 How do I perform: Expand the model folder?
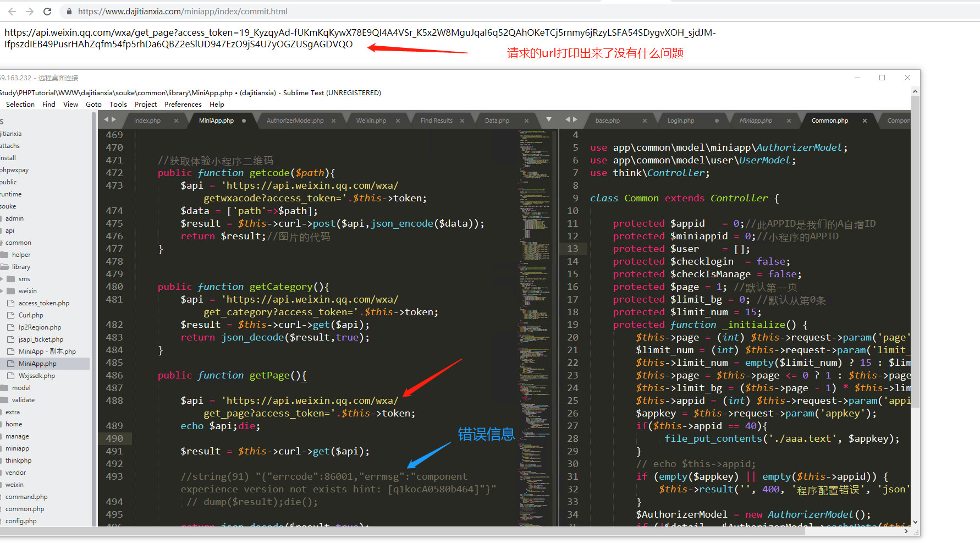4,388
